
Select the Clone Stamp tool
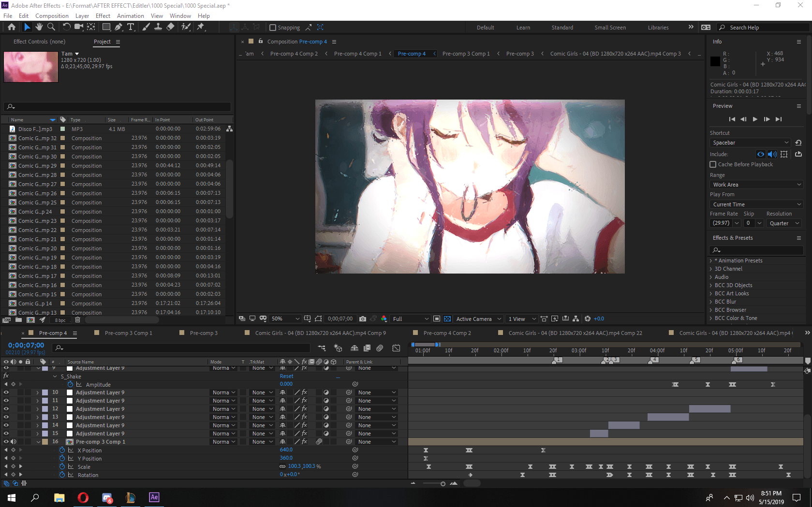(158, 27)
